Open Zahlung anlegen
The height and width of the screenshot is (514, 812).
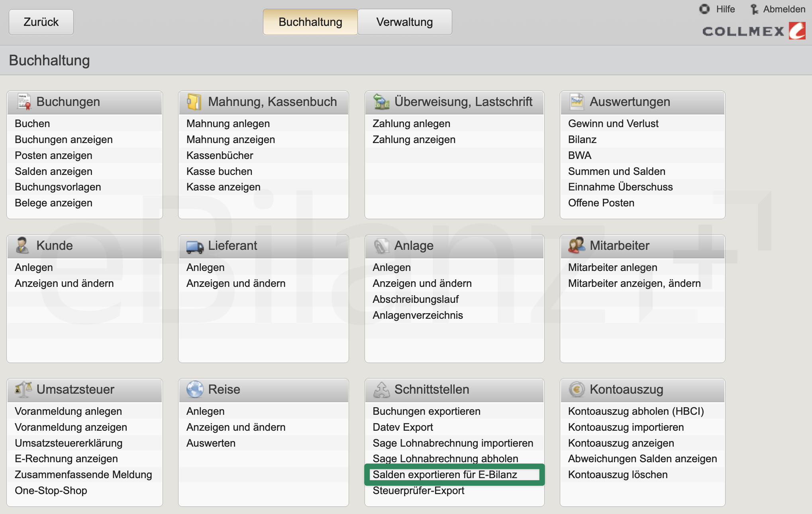tap(411, 124)
